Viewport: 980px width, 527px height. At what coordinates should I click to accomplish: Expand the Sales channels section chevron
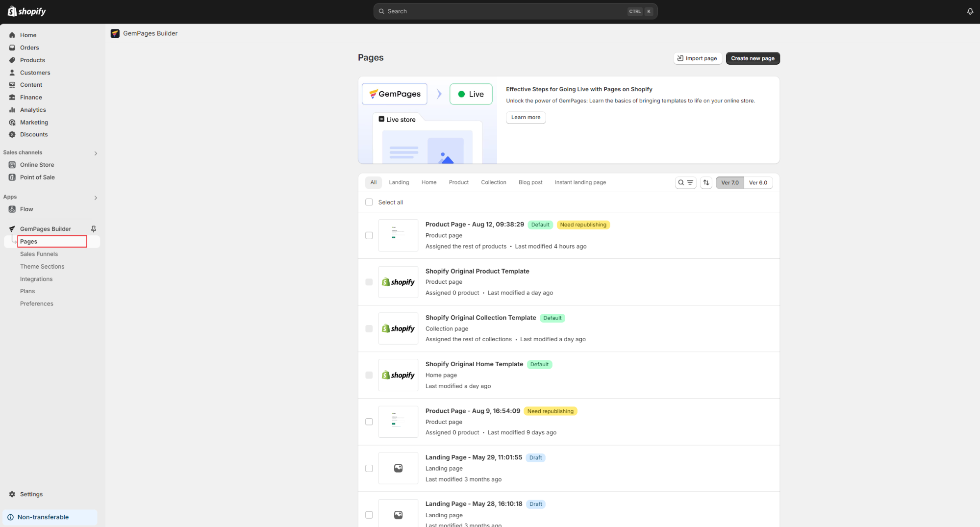[x=96, y=153]
